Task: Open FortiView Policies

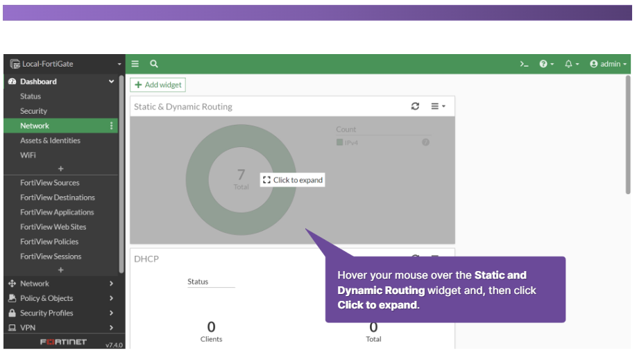Action: click(49, 241)
